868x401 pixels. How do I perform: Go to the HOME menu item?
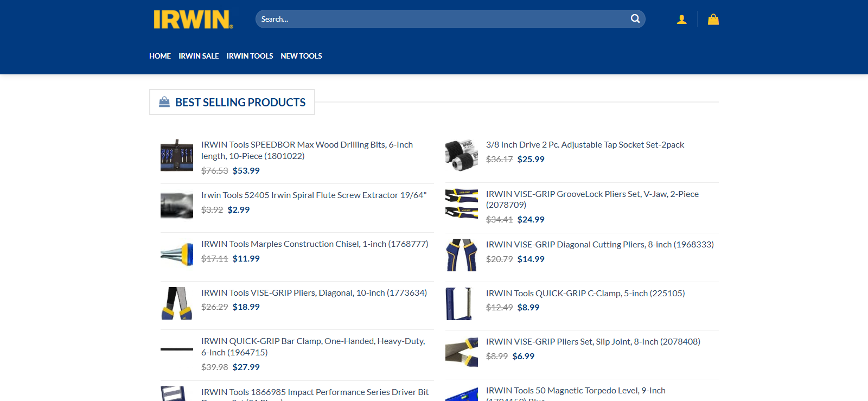tap(159, 56)
